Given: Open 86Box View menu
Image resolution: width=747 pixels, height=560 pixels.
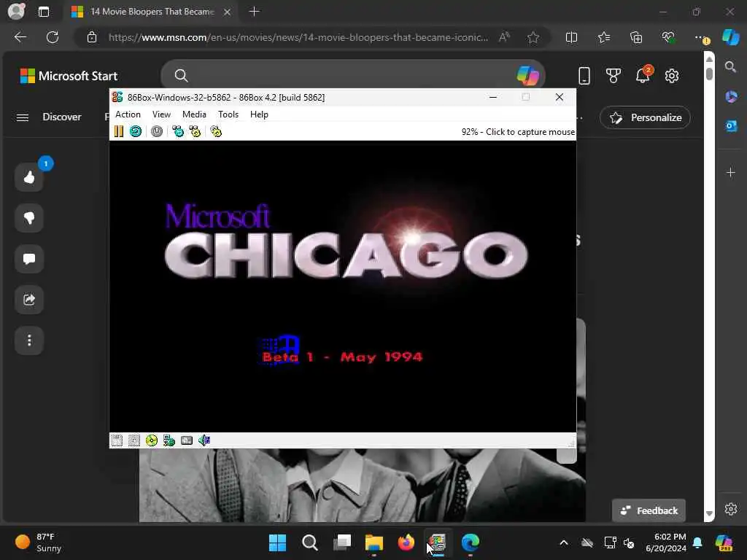Looking at the screenshot, I should pos(161,114).
